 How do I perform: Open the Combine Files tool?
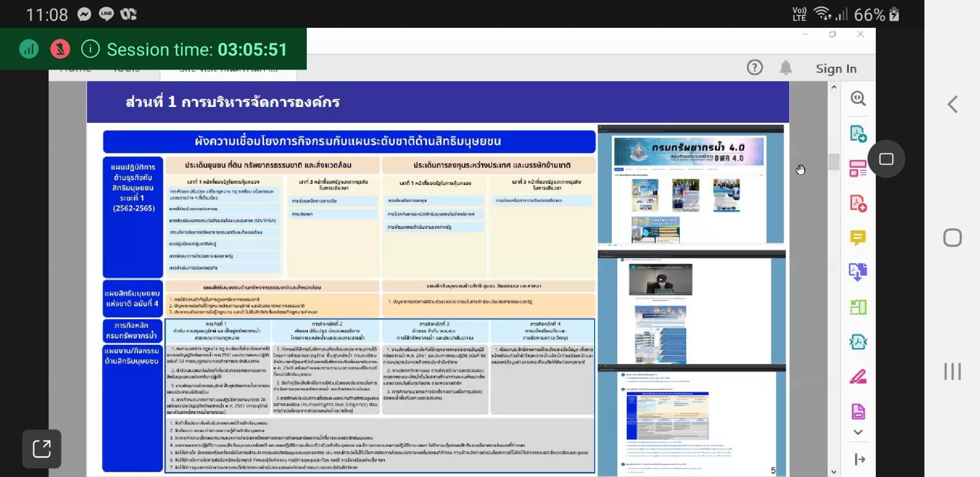(x=858, y=272)
